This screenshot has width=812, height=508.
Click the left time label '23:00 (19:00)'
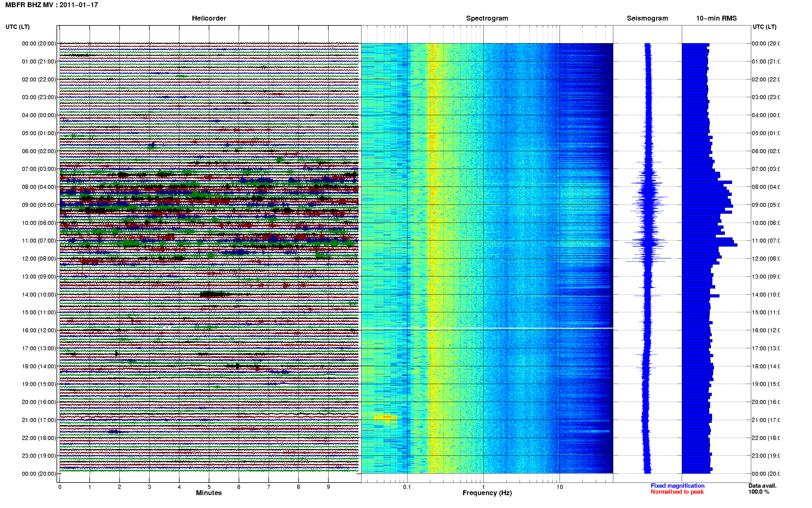(x=39, y=456)
